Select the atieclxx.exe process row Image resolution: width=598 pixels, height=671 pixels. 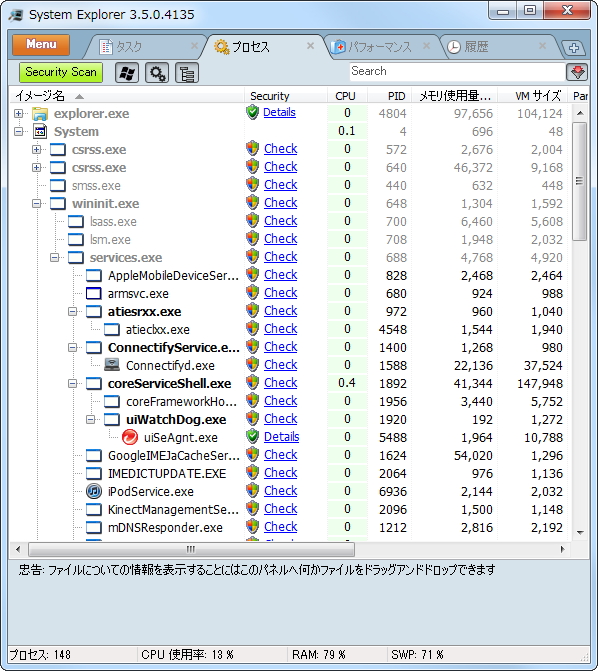click(x=290, y=330)
